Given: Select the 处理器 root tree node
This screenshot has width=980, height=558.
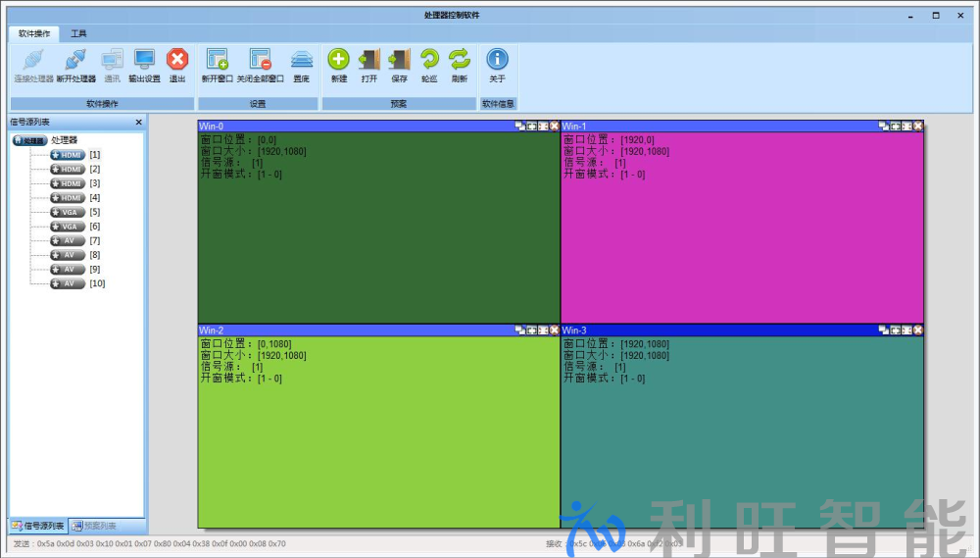Looking at the screenshot, I should 63,140.
